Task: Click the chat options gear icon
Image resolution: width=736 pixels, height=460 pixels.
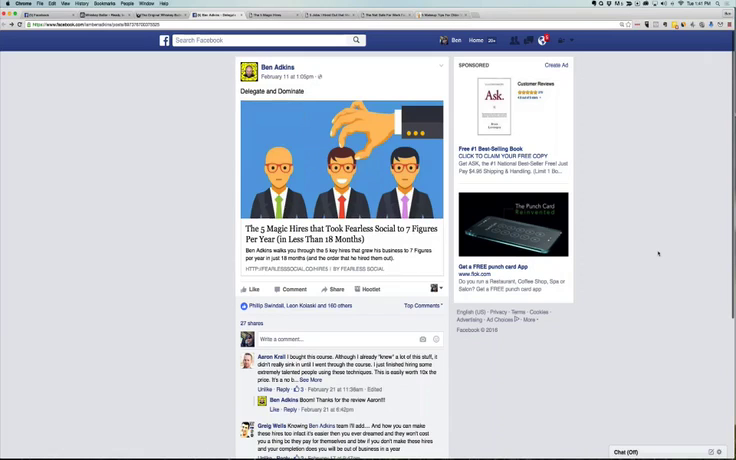Action: [720, 452]
